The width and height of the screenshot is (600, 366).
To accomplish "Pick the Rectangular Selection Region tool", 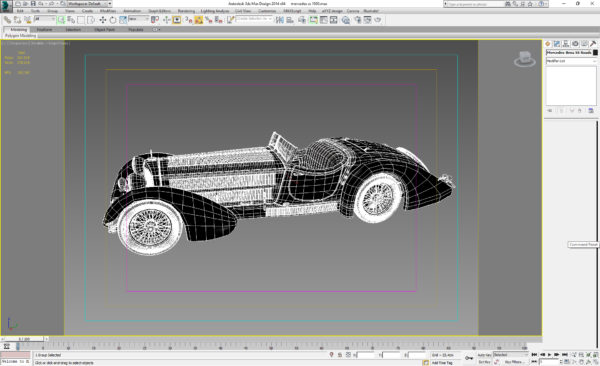I will 81,20.
